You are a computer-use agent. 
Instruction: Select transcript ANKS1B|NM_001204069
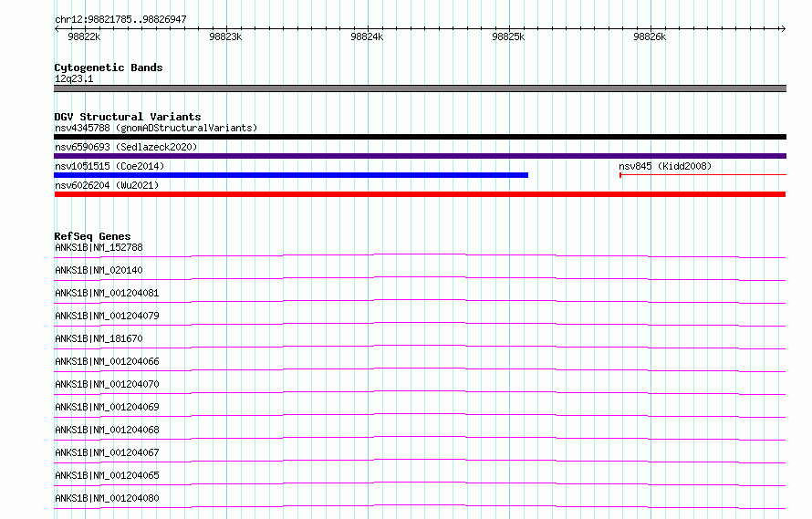coord(107,407)
